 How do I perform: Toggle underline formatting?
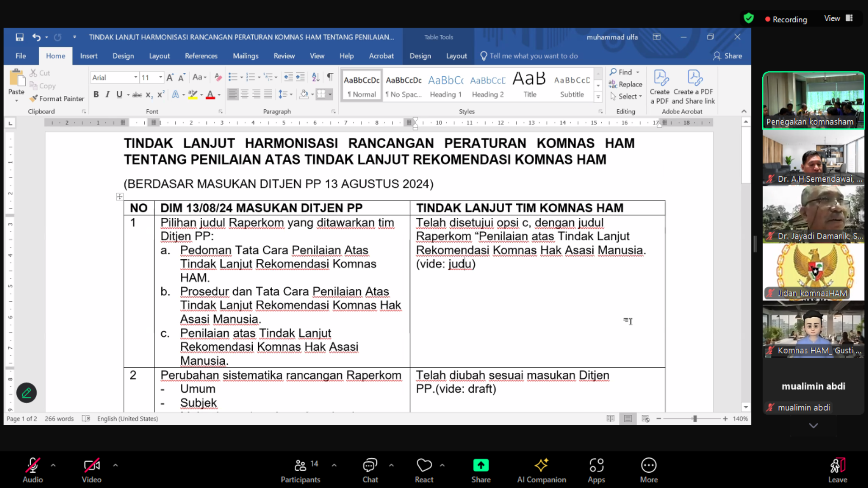coord(119,94)
